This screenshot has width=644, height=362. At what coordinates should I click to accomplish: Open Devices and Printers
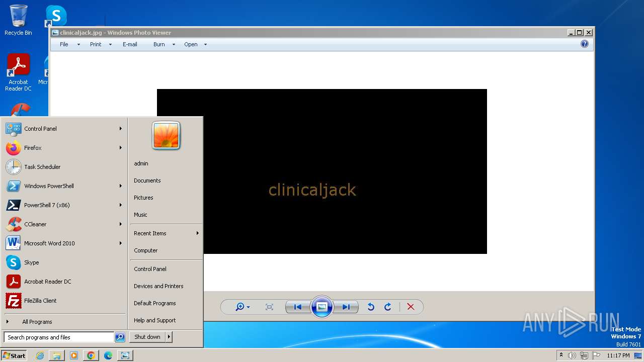[x=158, y=286]
